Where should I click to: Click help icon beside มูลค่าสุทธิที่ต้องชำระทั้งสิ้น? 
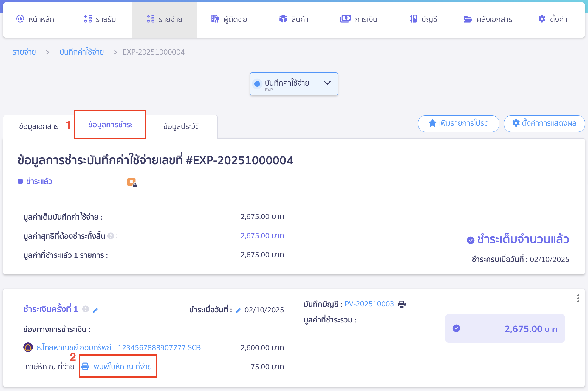[x=111, y=236]
